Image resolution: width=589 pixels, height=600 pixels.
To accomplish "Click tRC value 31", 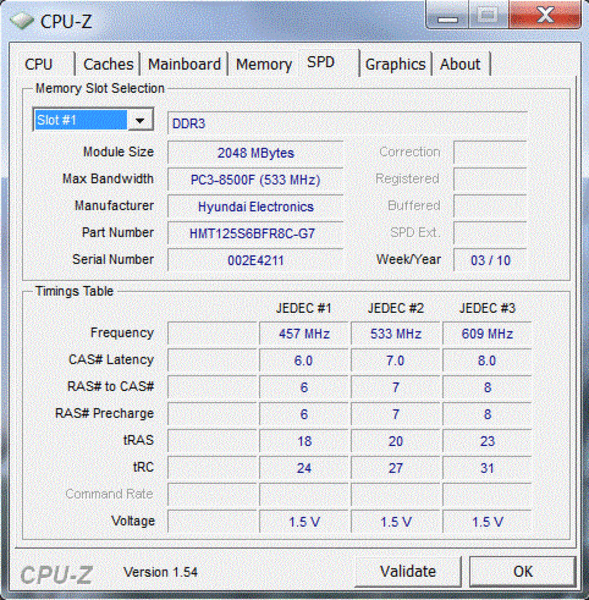I will click(x=487, y=468).
